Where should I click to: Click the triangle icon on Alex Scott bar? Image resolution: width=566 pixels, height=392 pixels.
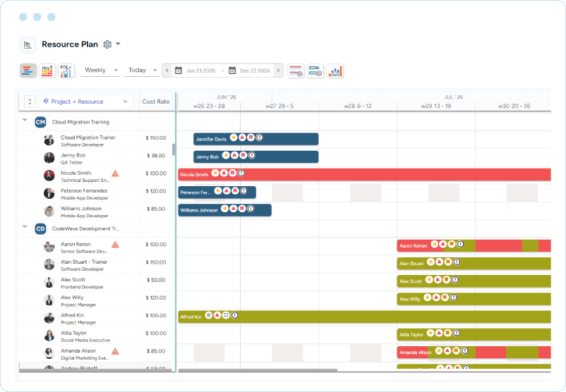click(438, 279)
